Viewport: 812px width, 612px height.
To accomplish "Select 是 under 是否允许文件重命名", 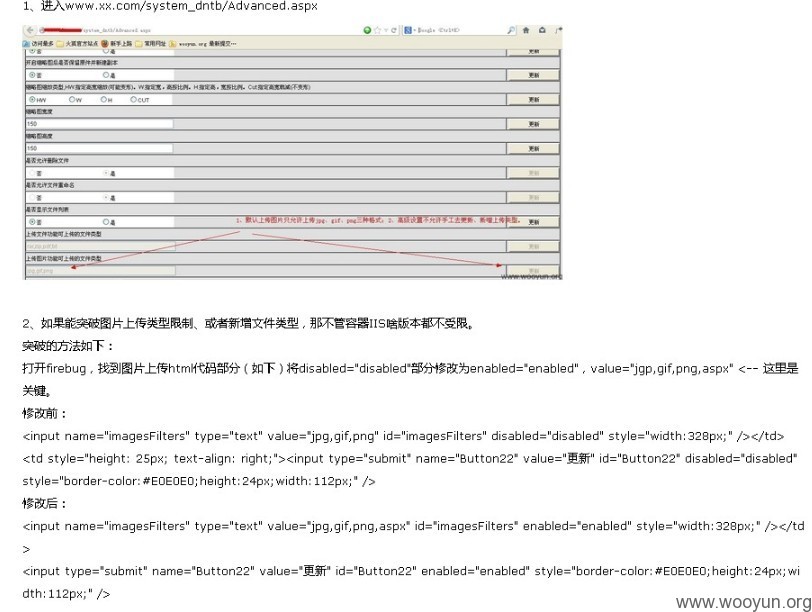I will pos(106,197).
